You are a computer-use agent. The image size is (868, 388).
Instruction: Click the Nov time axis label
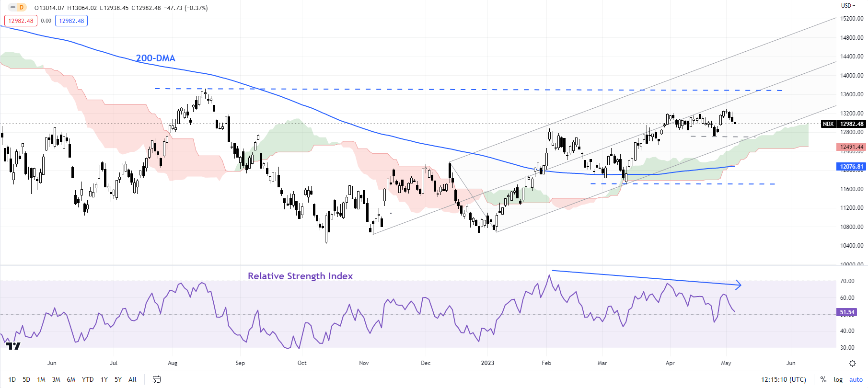point(364,363)
